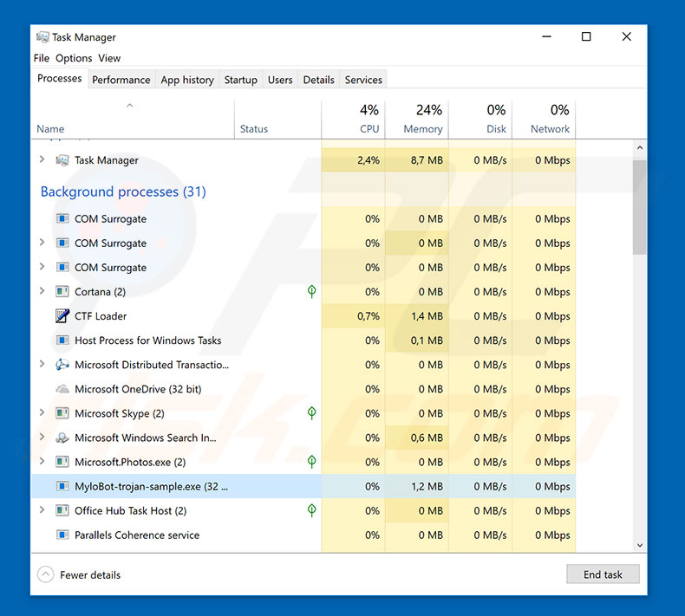
Task: Click the MyloBot-trojan-sample.exe icon
Action: (62, 486)
